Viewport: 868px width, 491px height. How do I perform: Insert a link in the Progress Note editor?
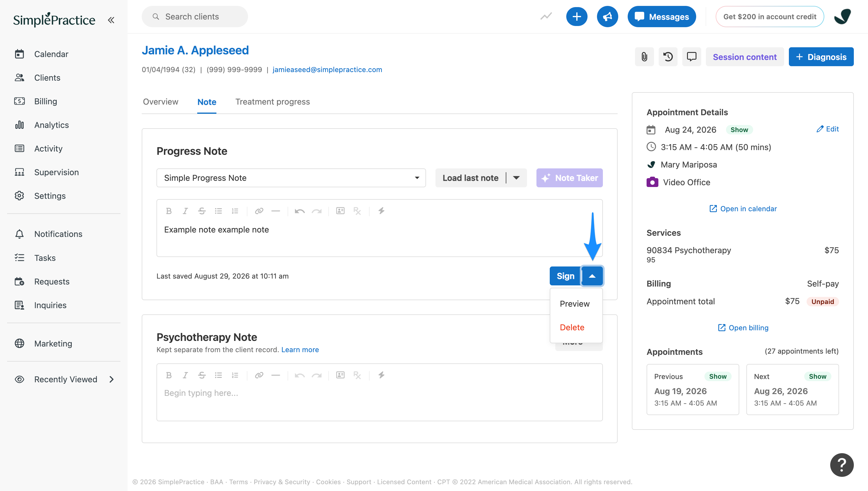[x=259, y=211]
